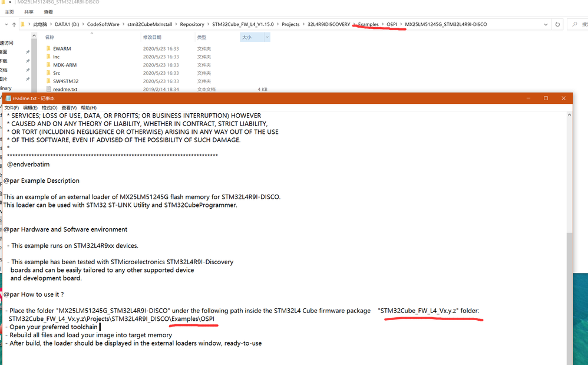Click the Explorer navigation pane scroll-up arrow
The image size is (588, 365).
tap(34, 35)
